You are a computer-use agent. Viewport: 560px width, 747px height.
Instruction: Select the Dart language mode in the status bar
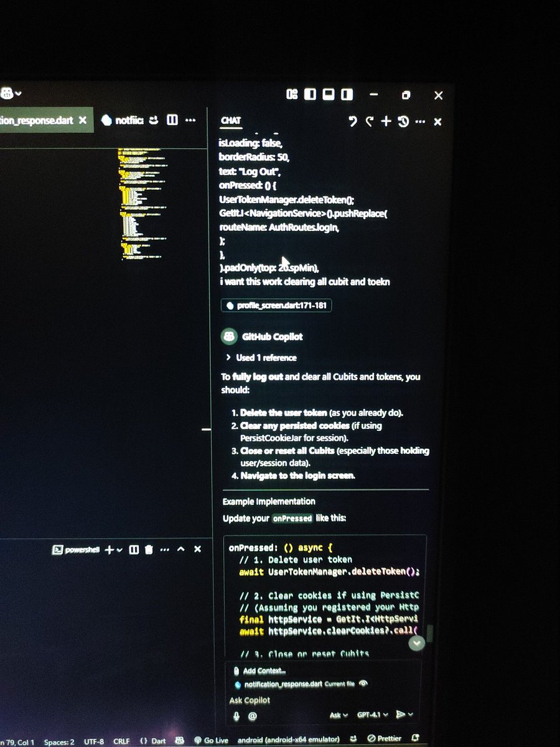[152, 741]
